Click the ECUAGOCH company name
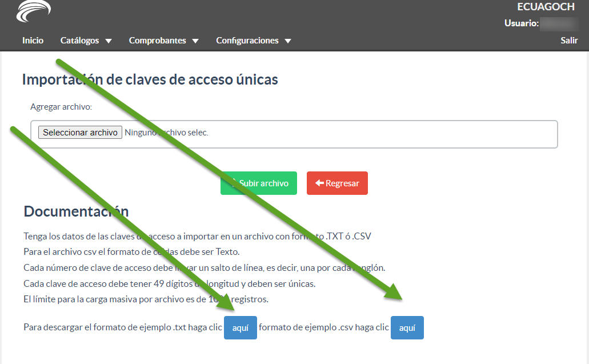The width and height of the screenshot is (589, 364). tap(546, 7)
